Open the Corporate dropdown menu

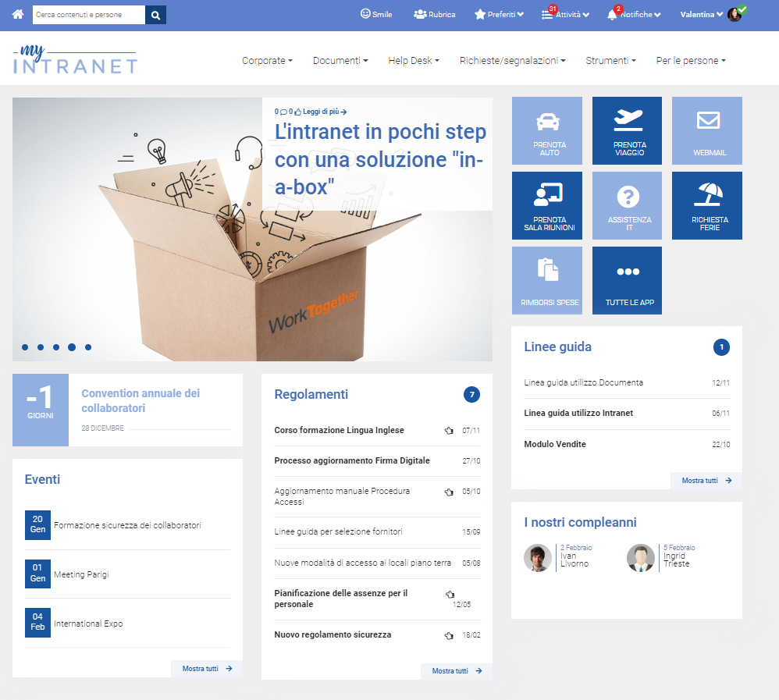pyautogui.click(x=267, y=60)
